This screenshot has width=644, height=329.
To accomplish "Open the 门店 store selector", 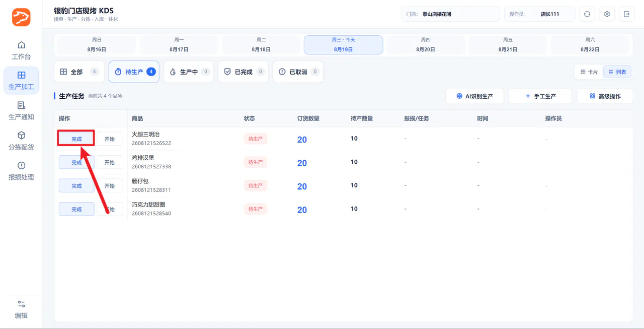I will coord(450,14).
